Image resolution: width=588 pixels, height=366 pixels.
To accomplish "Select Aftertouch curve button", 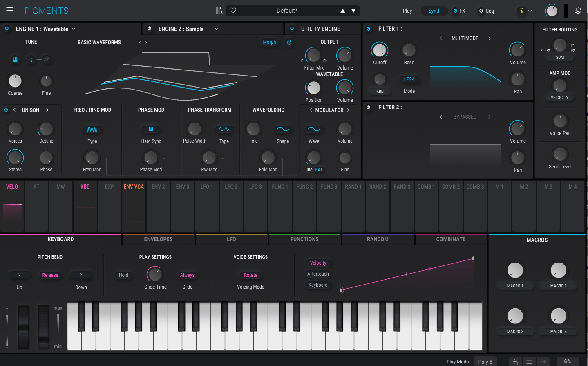I will point(318,274).
